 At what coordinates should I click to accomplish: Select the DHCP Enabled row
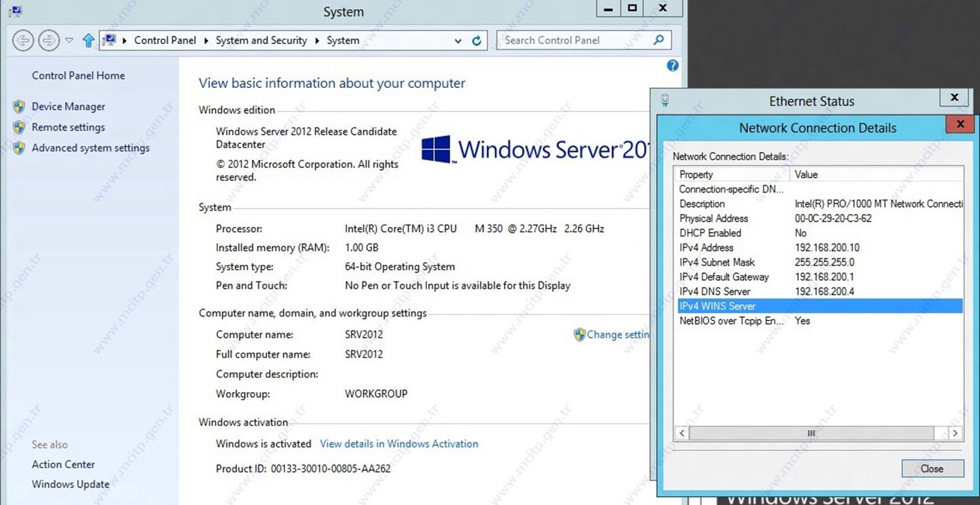819,233
